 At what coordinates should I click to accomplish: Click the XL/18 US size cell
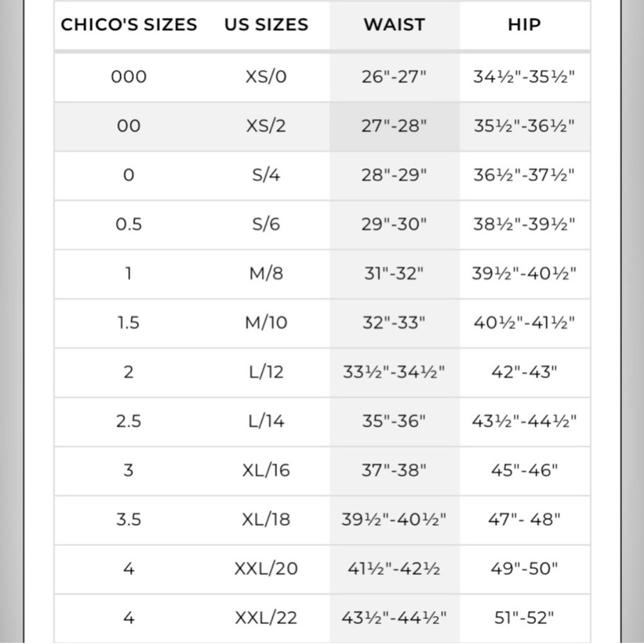click(266, 520)
